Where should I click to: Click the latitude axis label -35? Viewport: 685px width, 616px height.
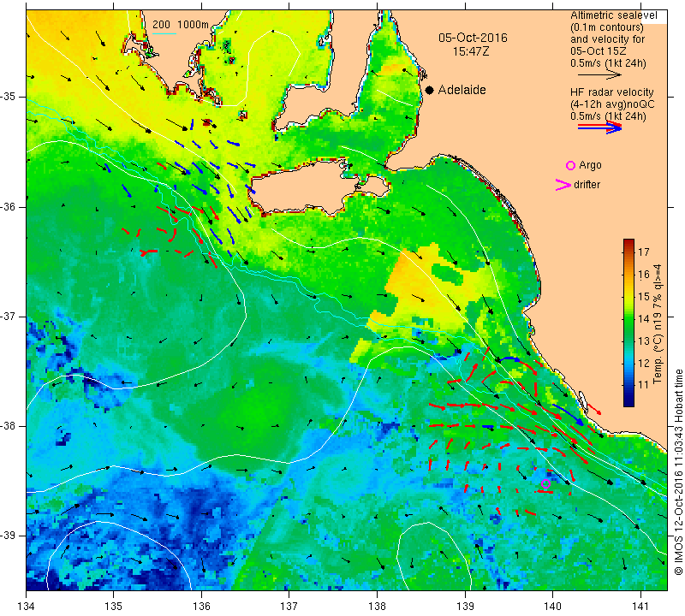click(x=9, y=97)
